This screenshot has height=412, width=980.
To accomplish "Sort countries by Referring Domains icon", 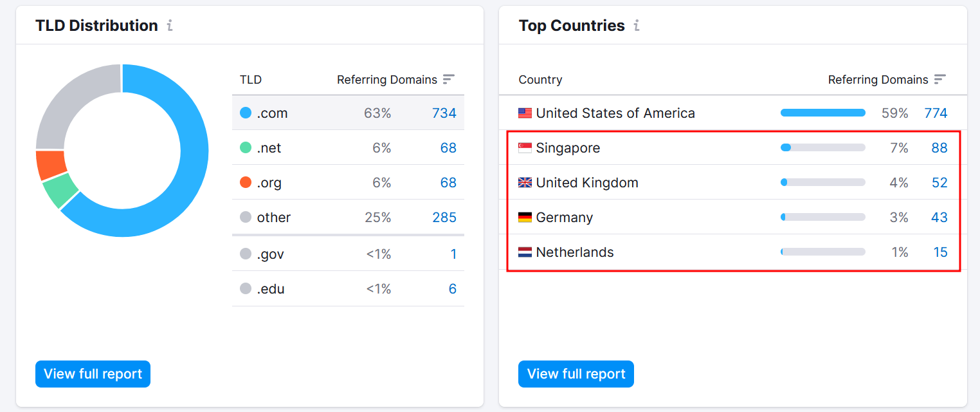I will 940,79.
